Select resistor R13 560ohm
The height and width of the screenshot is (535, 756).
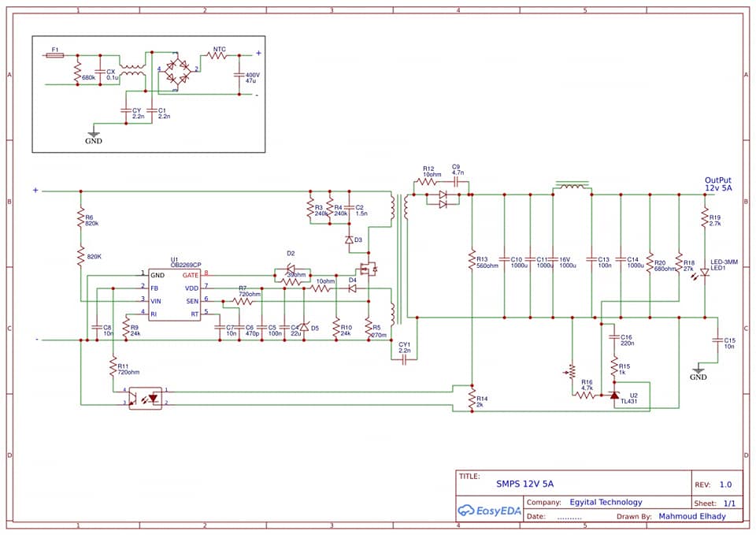click(472, 261)
